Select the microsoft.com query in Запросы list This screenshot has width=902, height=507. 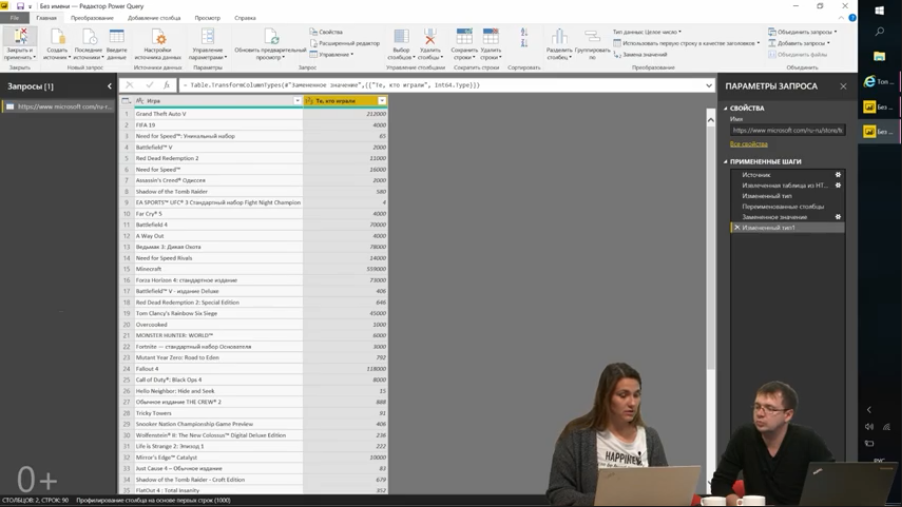coord(58,106)
